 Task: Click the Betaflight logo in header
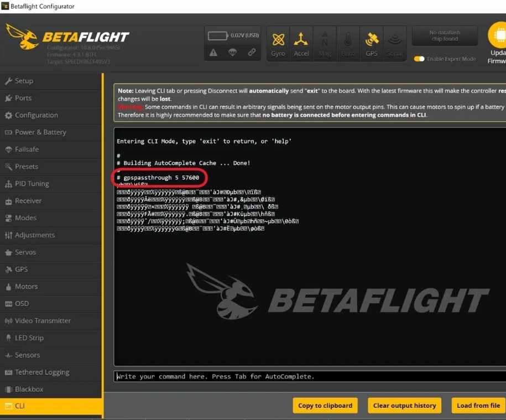[x=68, y=37]
